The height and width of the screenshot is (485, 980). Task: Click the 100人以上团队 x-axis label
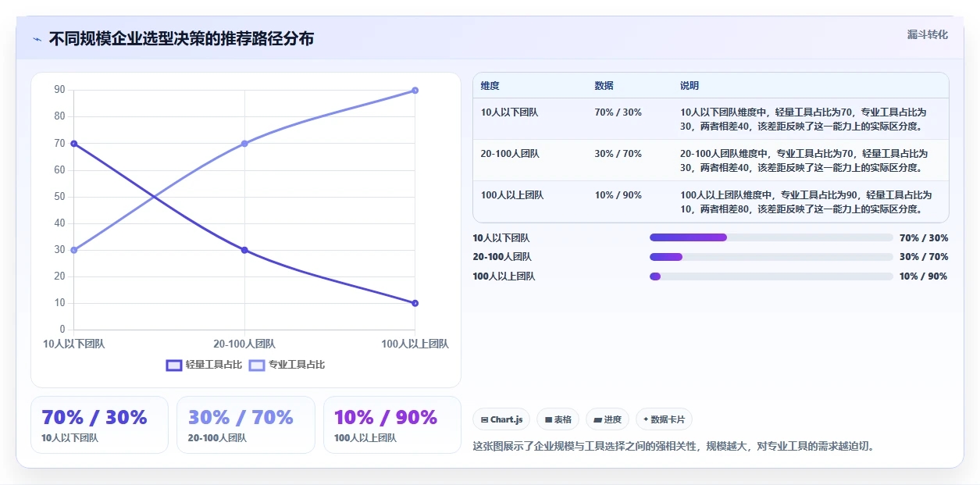tap(415, 344)
